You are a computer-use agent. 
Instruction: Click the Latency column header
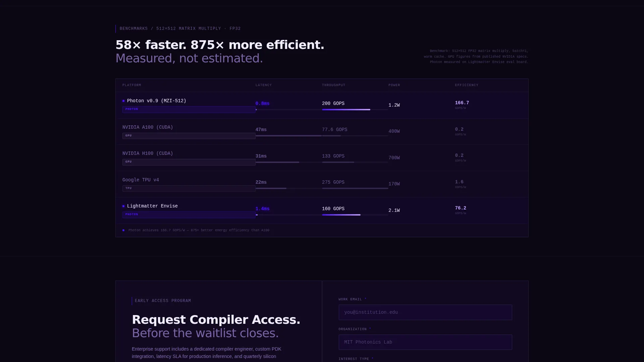point(264,85)
